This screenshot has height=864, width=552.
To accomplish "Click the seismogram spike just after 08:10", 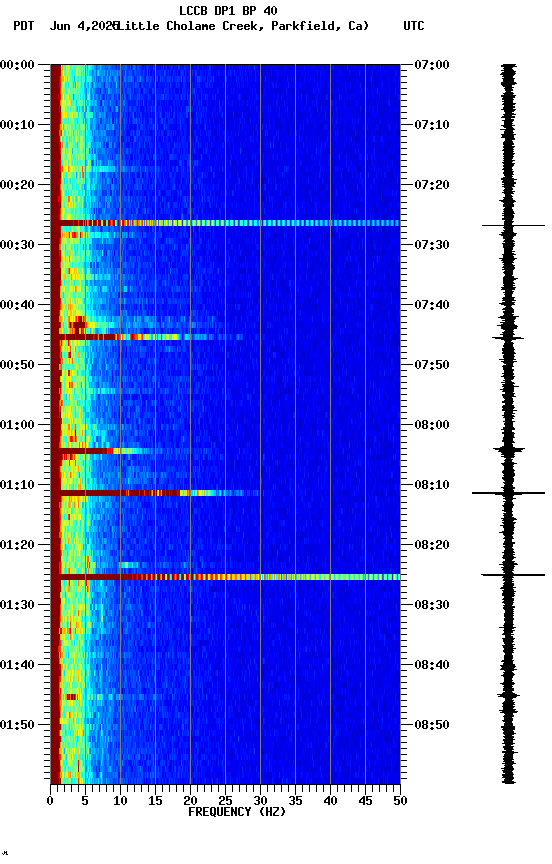I will 508,493.
